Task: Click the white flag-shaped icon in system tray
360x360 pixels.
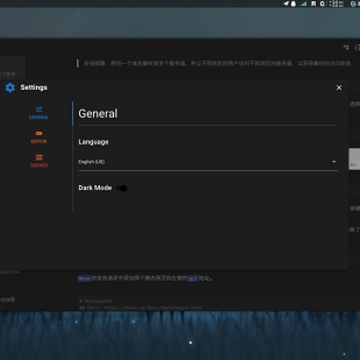Action: [x=313, y=4]
